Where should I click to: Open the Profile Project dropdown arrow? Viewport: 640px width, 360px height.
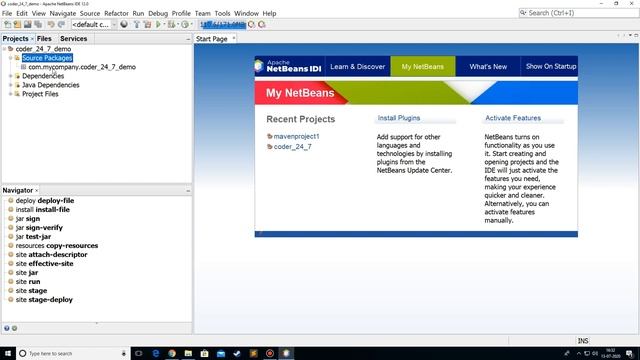[191, 24]
